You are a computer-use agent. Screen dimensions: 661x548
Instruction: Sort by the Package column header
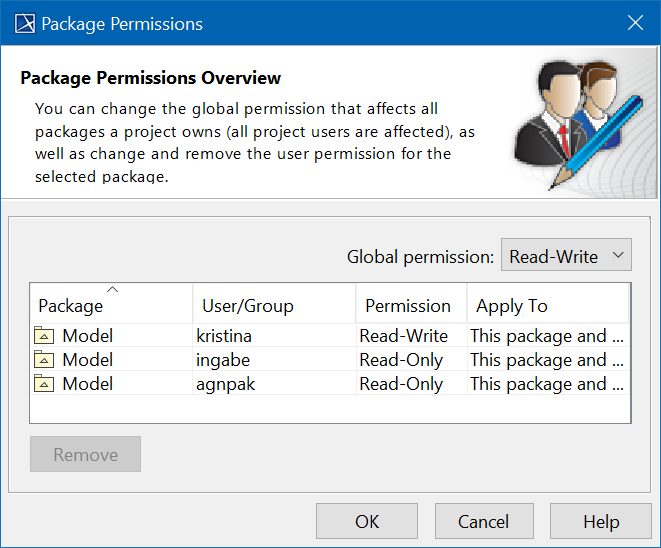111,306
